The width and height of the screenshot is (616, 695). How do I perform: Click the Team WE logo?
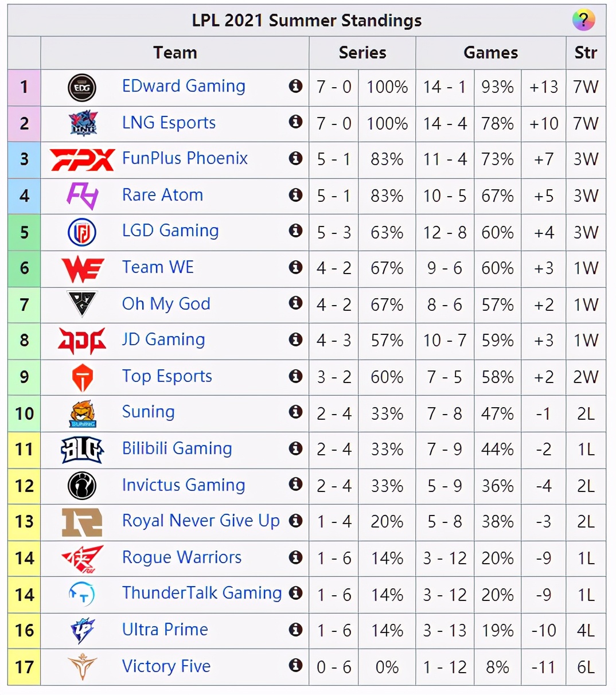pyautogui.click(x=82, y=269)
